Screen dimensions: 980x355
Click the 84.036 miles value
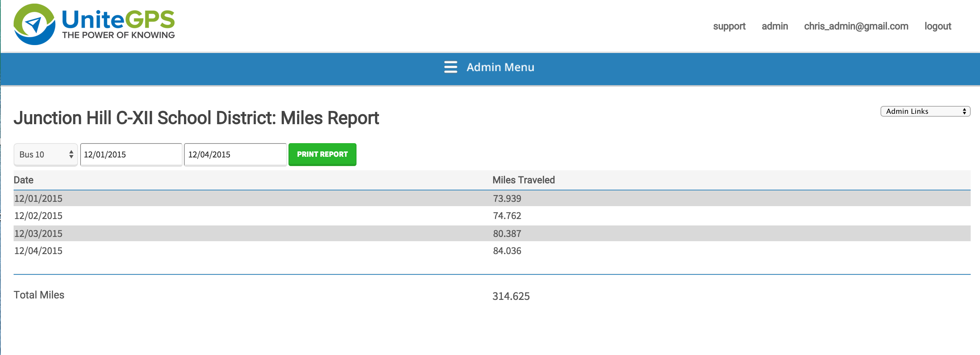(x=507, y=251)
